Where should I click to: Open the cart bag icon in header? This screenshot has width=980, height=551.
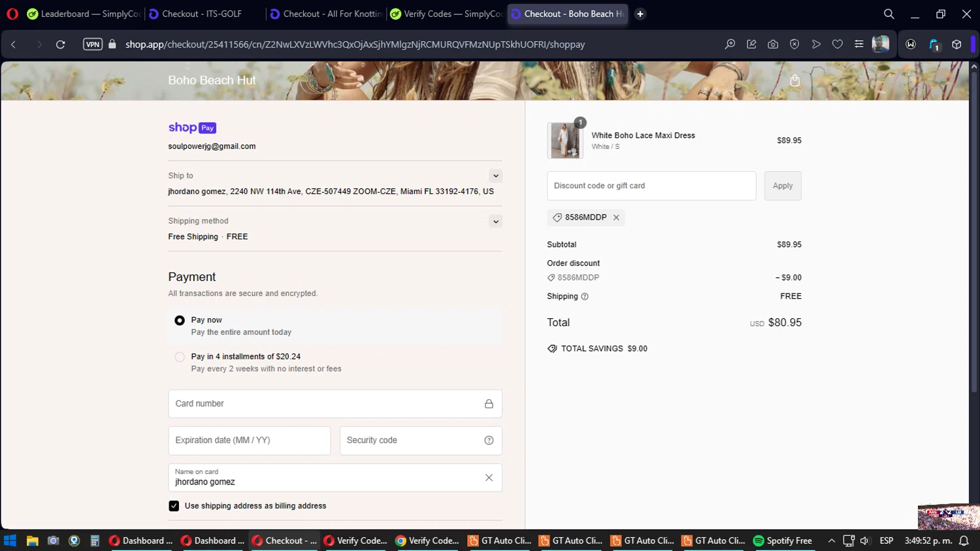(x=795, y=80)
